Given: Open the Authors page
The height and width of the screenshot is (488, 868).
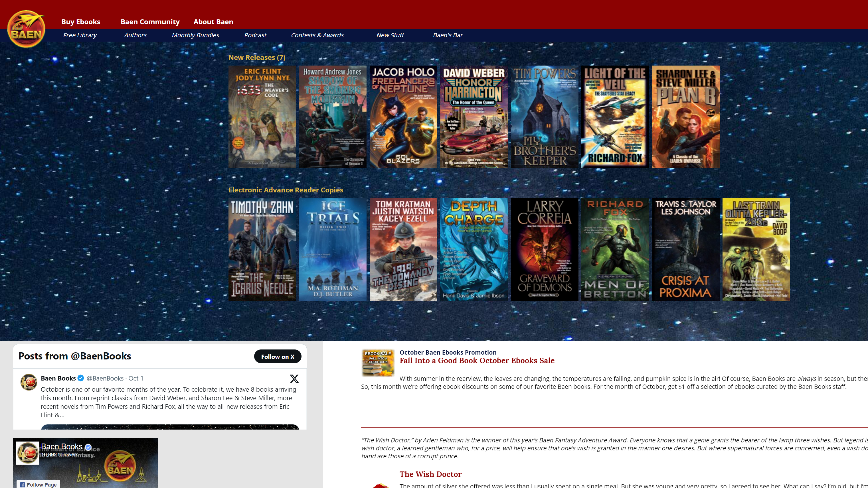Looking at the screenshot, I should click(135, 35).
